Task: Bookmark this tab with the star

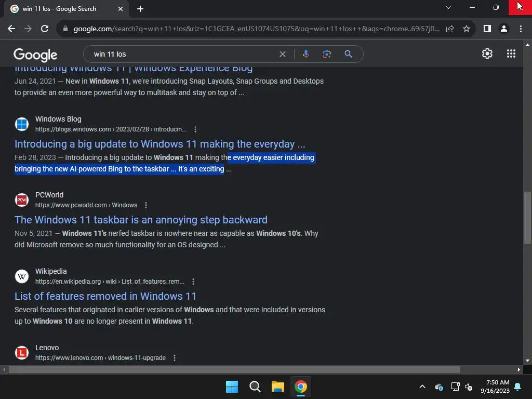Action: coord(467,29)
